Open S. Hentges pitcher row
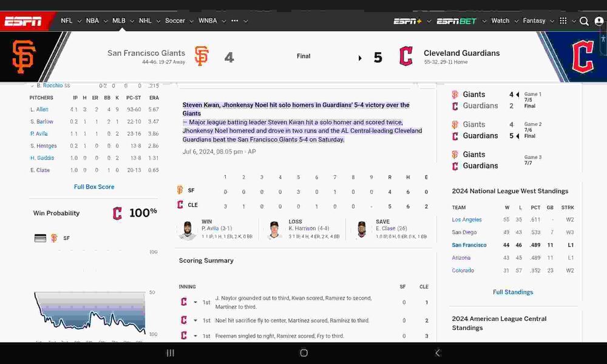This screenshot has height=364, width=607. coord(94,146)
